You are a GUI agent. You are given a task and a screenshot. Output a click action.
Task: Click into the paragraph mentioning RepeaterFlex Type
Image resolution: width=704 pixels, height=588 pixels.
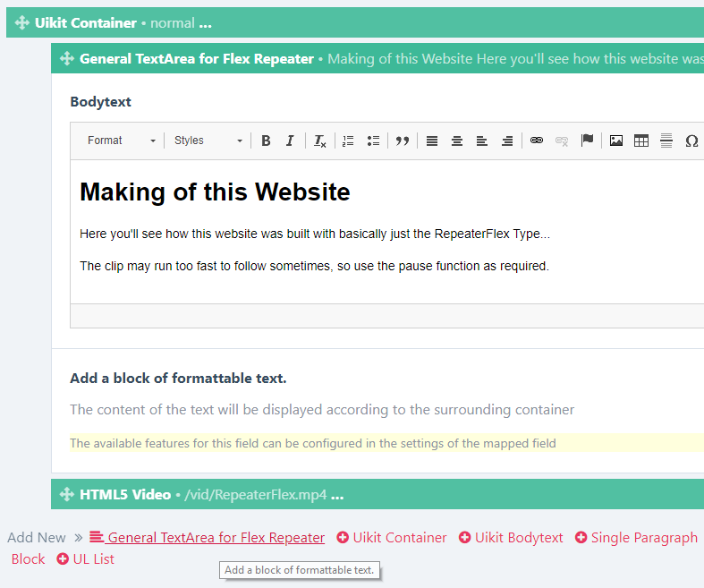pyautogui.click(x=315, y=234)
